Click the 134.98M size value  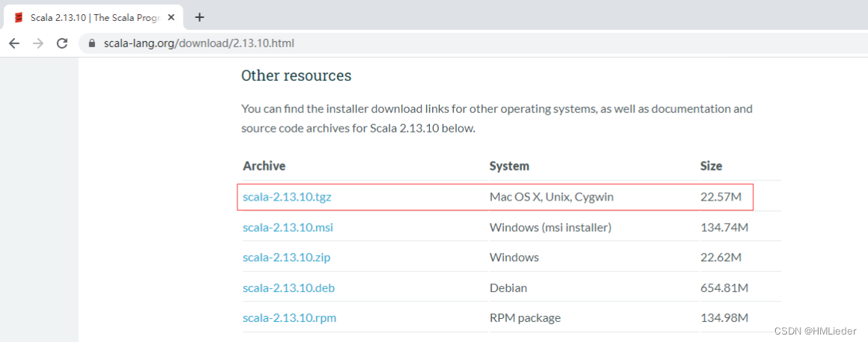pyautogui.click(x=724, y=317)
